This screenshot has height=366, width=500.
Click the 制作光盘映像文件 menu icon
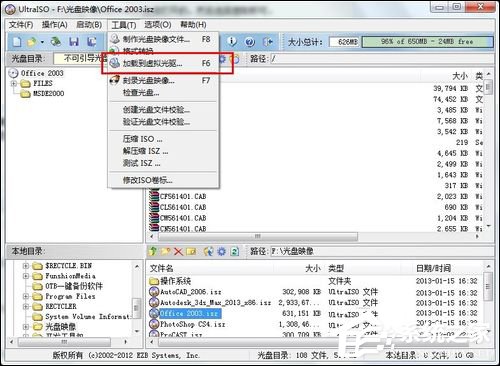tap(115, 39)
